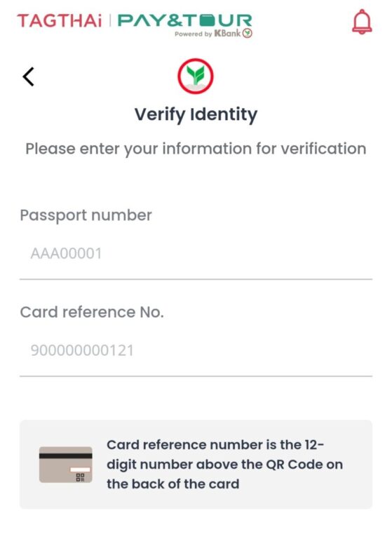Click the 12-digit number explanation text
The height and width of the screenshot is (539, 392).
click(224, 465)
